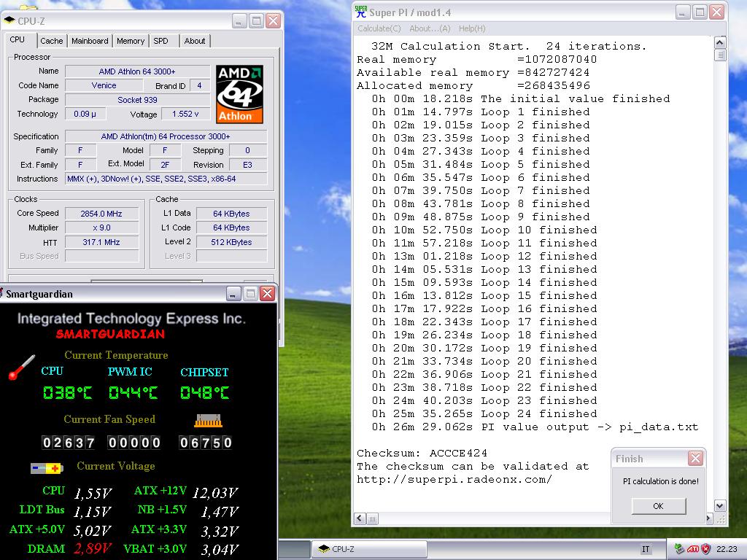Click the fan speed counter '06750'

[206, 443]
